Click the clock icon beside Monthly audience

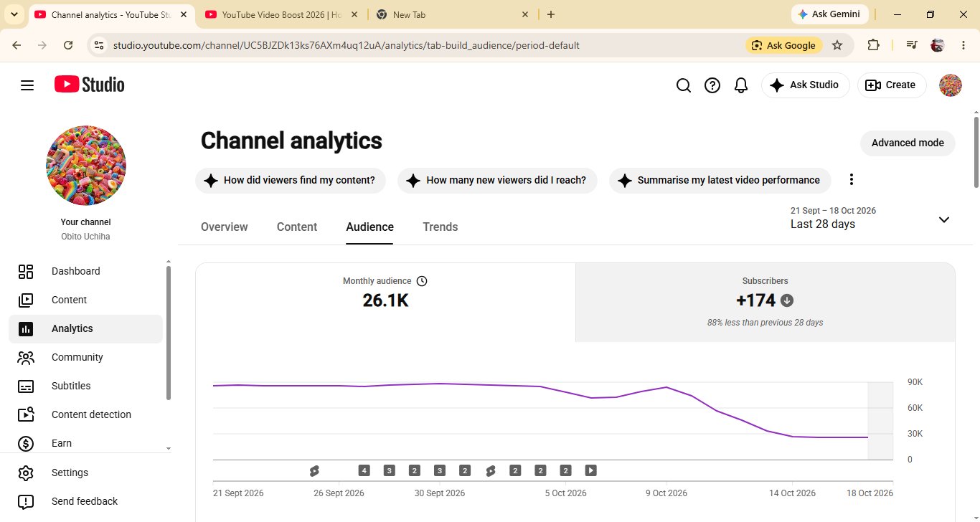click(422, 281)
